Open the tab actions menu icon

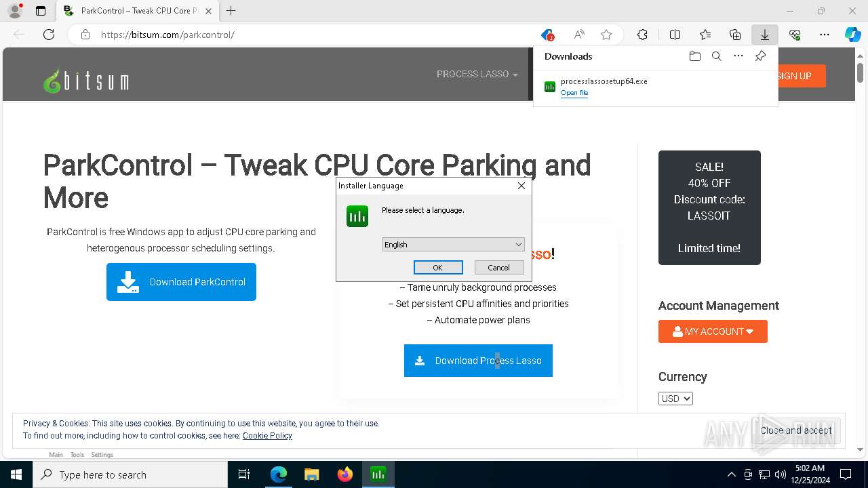[x=41, y=11]
